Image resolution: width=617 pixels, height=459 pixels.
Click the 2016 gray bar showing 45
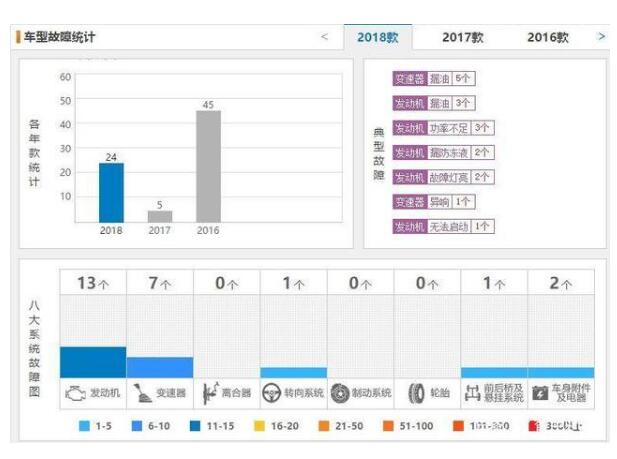(208, 167)
